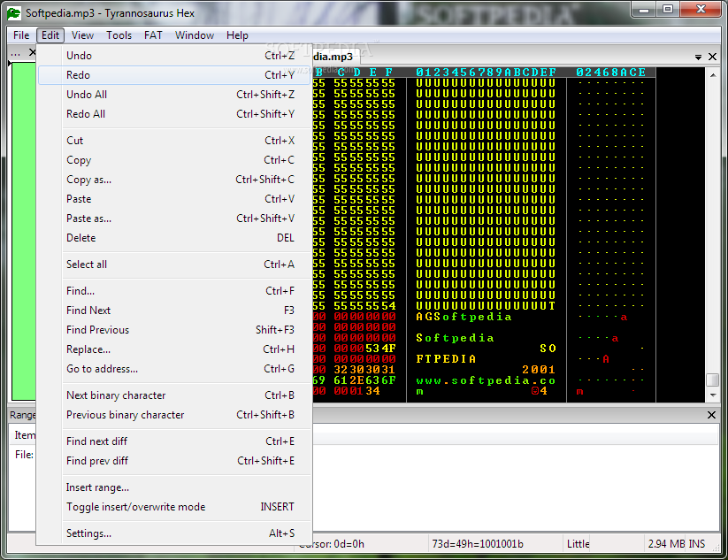The image size is (728, 560).
Task: Select Previous binary character entry
Action: tap(174, 415)
